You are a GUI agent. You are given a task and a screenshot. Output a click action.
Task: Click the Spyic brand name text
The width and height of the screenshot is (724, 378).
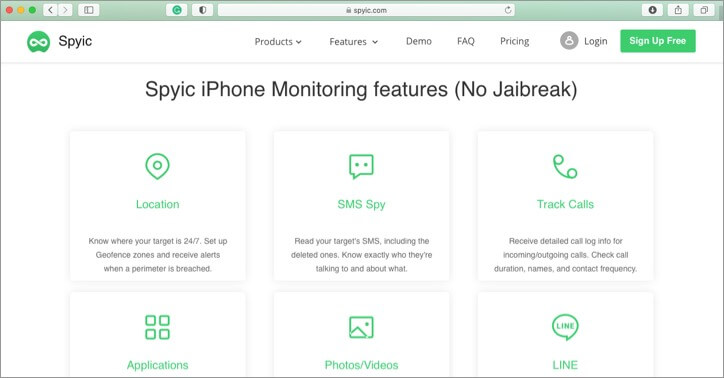click(x=75, y=41)
